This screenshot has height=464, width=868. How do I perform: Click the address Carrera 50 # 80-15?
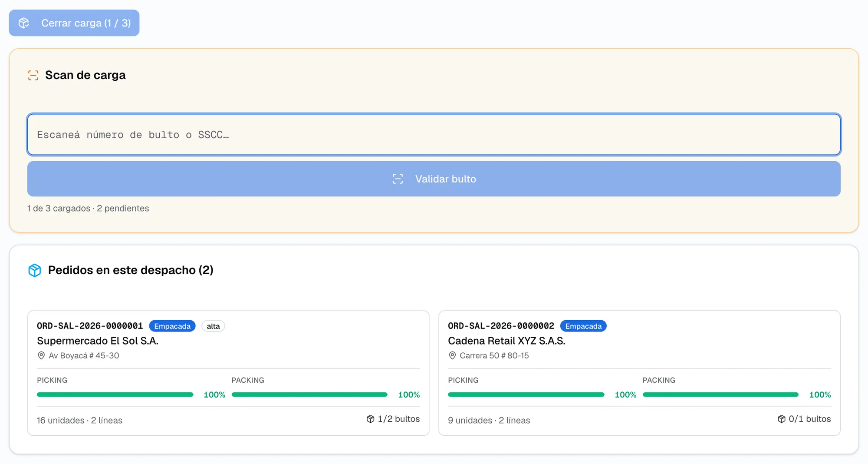click(494, 355)
